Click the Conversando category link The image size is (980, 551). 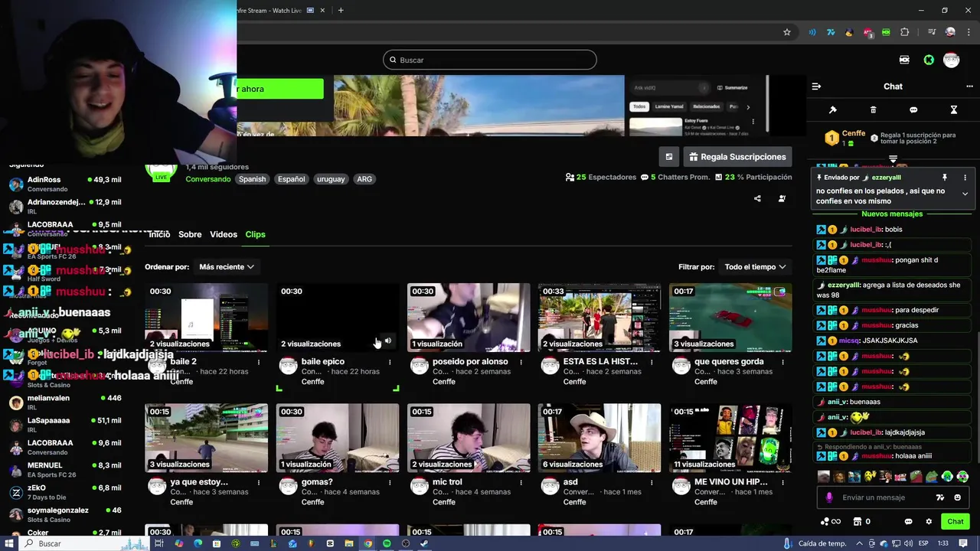point(208,179)
